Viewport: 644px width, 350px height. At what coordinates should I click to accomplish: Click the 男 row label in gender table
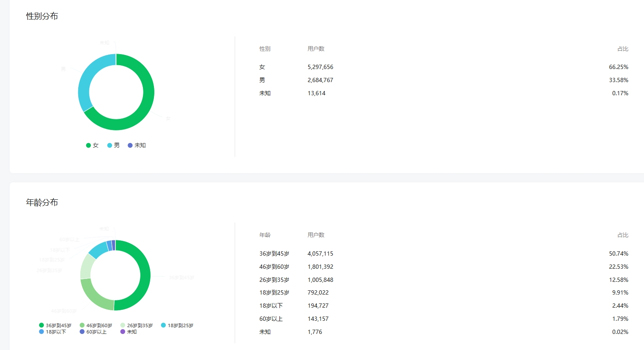pyautogui.click(x=262, y=80)
